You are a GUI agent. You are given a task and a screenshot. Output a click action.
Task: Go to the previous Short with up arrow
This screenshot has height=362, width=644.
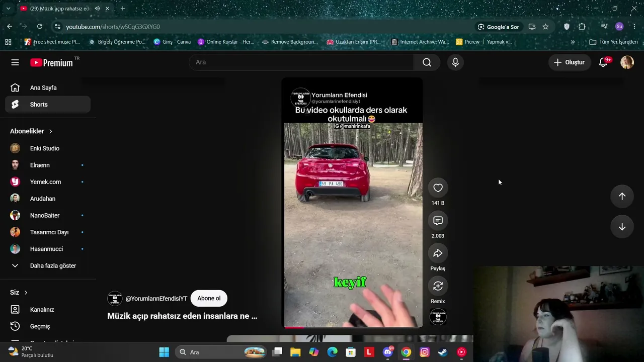point(622,197)
